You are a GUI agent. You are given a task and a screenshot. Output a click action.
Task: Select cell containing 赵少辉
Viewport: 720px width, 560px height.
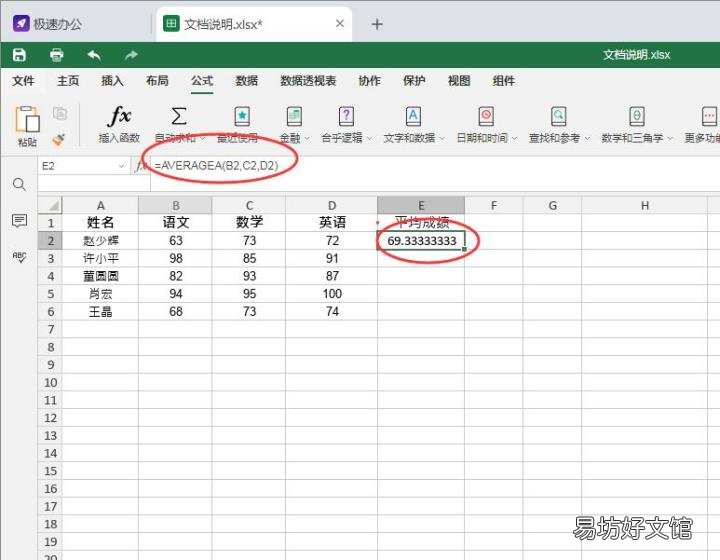[101, 241]
